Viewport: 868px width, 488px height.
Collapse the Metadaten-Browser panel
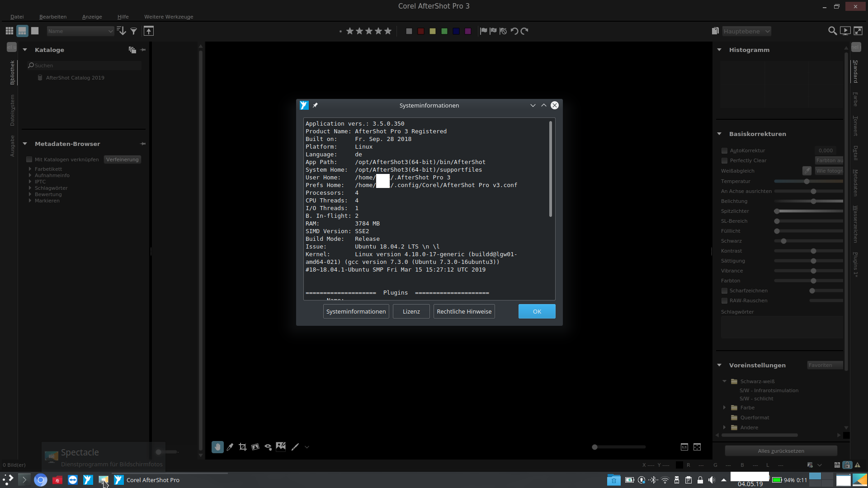coord(25,144)
